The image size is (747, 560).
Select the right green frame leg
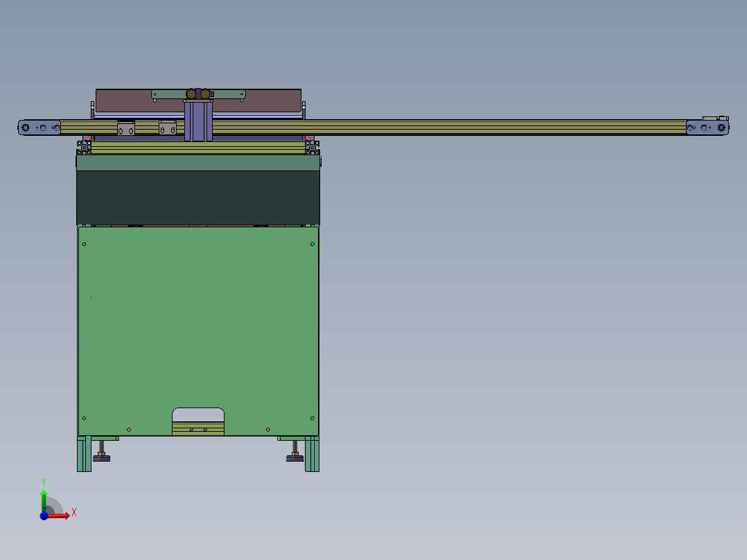tap(312, 454)
